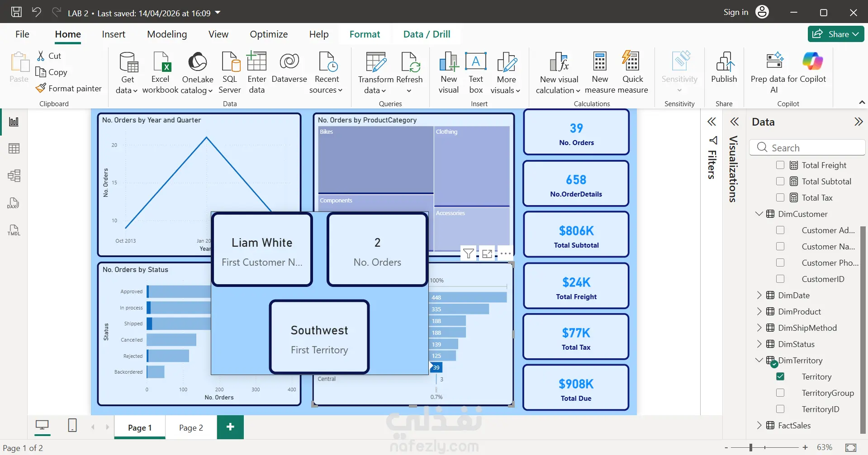Open DAX query view
Viewport: 868px width, 455px height.
click(14, 203)
